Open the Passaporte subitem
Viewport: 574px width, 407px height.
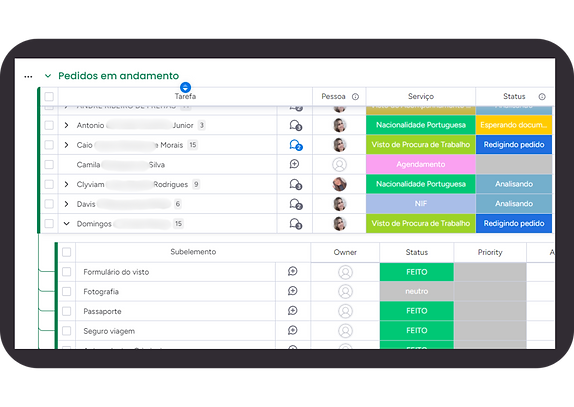pos(102,311)
